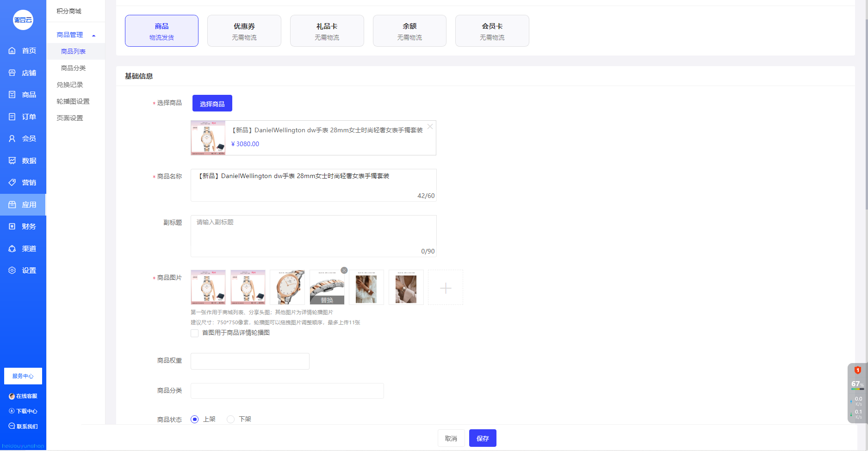Open 营销 via its tag icon
868x451 pixels.
12,183
